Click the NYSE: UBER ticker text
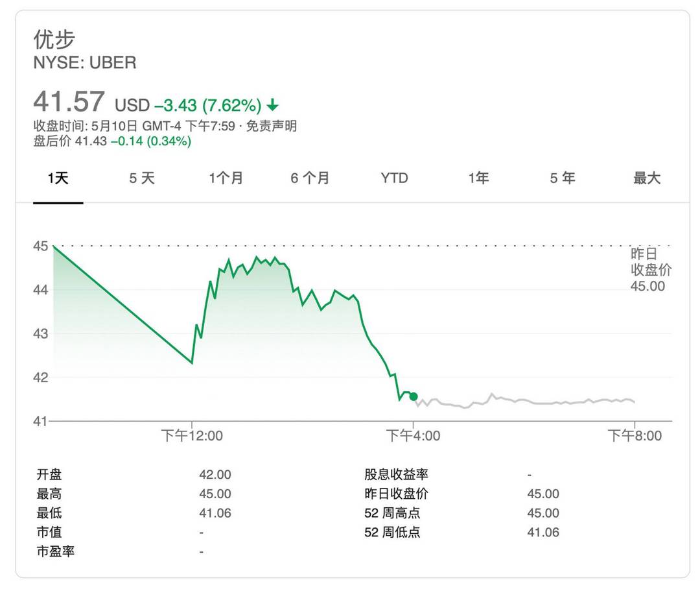Image resolution: width=700 pixels, height=589 pixels. 85,62
